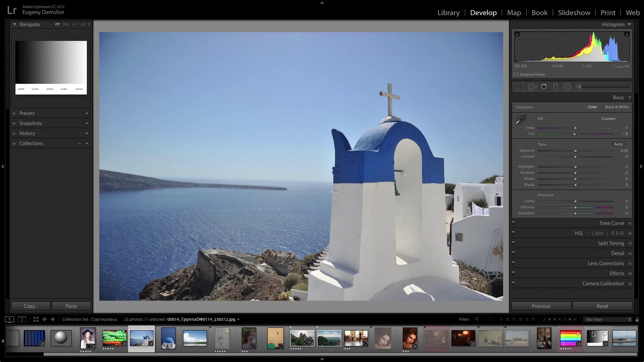The image size is (644, 362).
Task: Toggle shadow clipping indicator in histogram
Action: [517, 34]
